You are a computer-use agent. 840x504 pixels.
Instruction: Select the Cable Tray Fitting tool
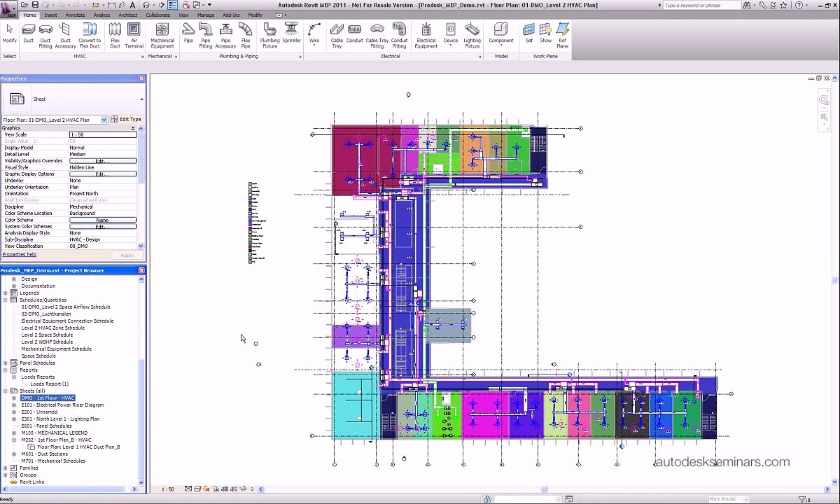tap(377, 35)
